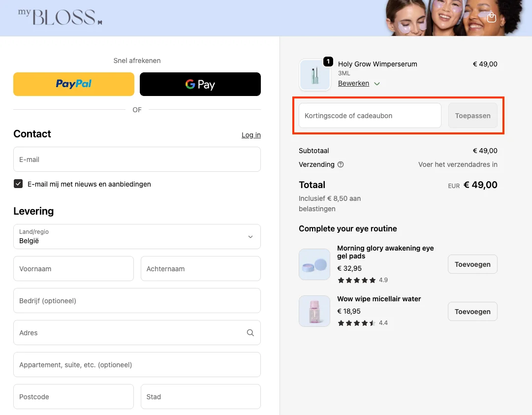Image resolution: width=532 pixels, height=415 pixels.
Task: Pay with the Google Pay button
Action: [200, 84]
